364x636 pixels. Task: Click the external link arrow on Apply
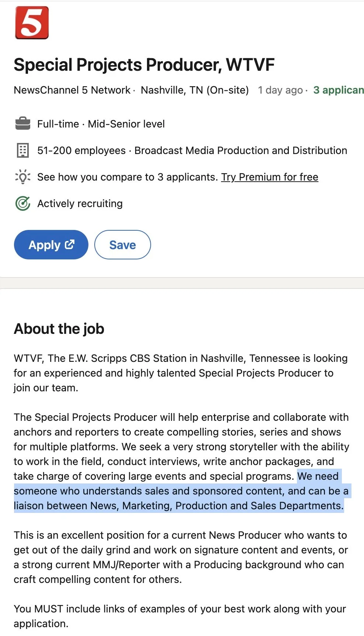click(70, 244)
